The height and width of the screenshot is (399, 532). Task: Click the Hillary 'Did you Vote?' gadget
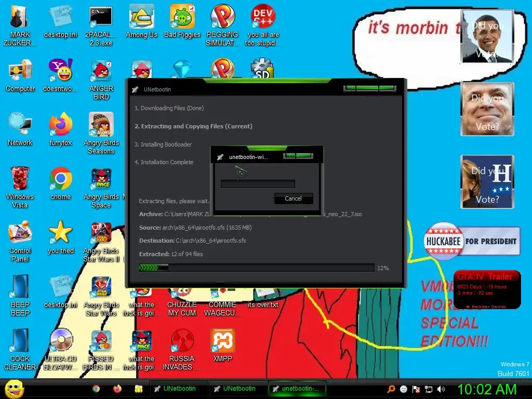coord(487,181)
